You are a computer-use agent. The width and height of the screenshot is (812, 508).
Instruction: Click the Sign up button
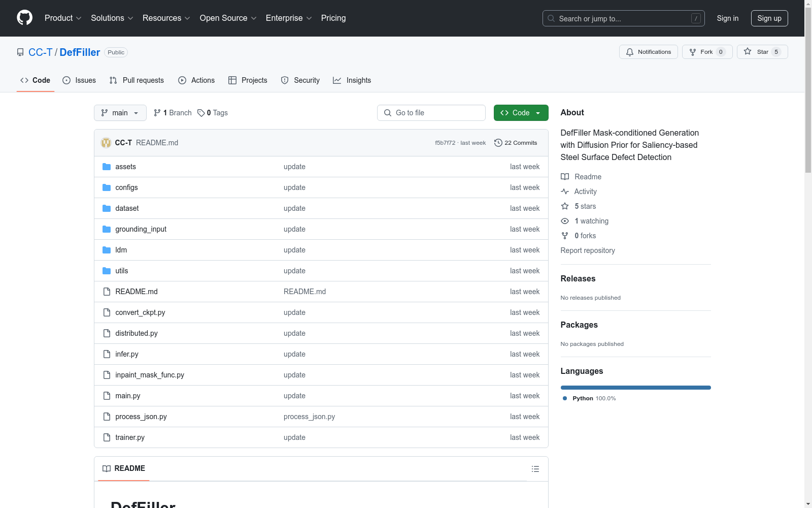point(769,18)
